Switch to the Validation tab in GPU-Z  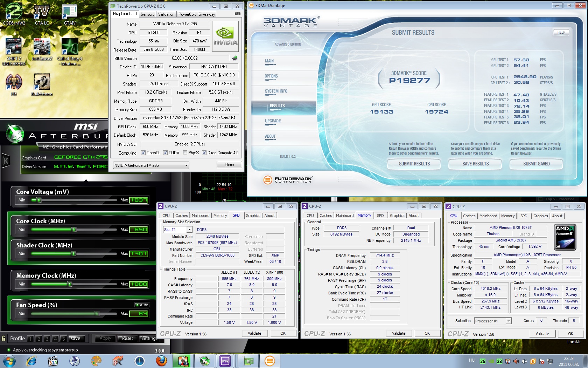click(166, 14)
